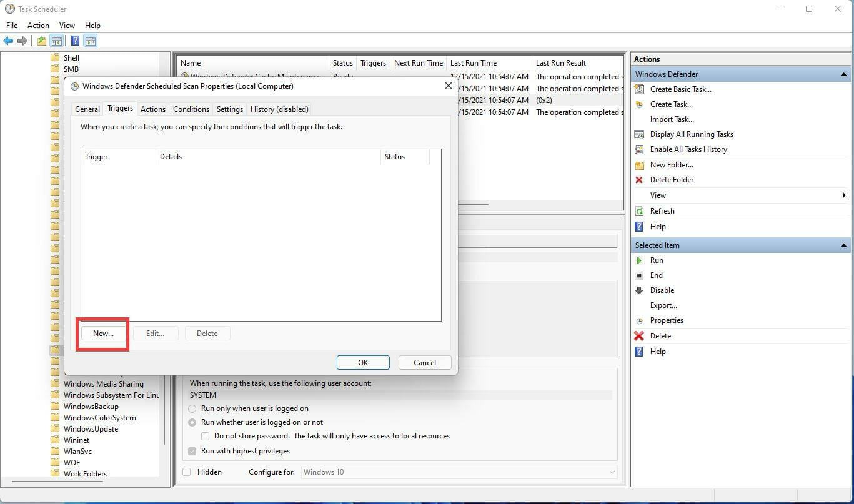This screenshot has height=504, width=854.
Task: Enable the Hidden checkbox
Action: [187, 472]
